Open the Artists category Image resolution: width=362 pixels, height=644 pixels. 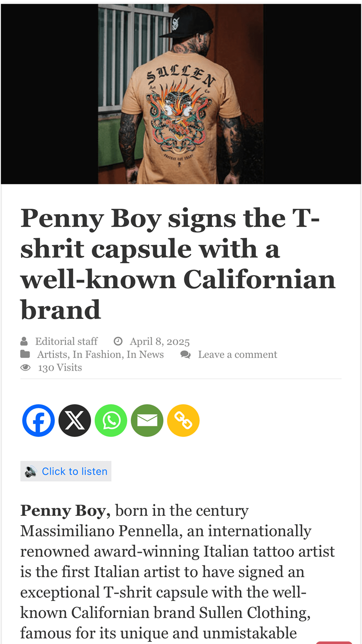point(52,355)
